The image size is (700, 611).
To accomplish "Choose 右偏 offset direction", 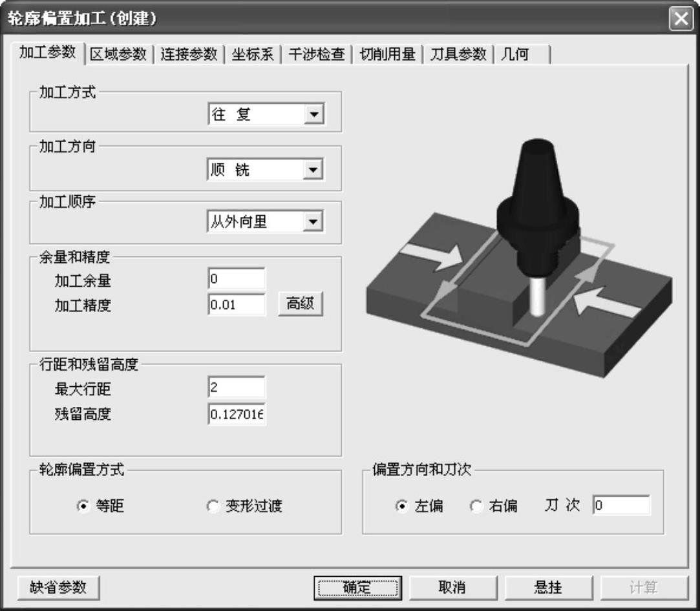I will pyautogui.click(x=476, y=506).
